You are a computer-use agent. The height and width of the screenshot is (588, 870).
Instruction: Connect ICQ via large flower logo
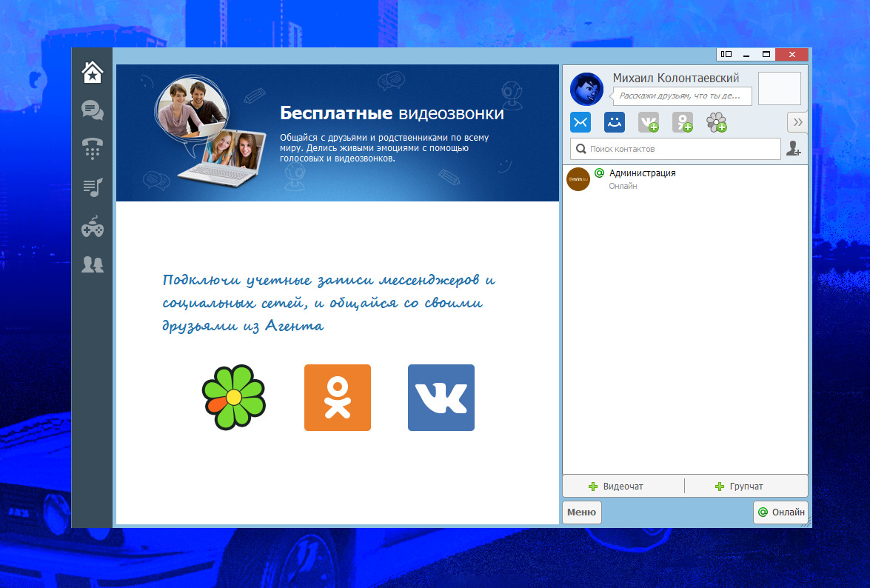pyautogui.click(x=233, y=397)
